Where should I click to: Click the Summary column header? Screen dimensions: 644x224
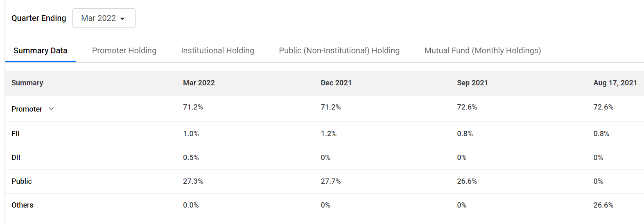point(27,83)
